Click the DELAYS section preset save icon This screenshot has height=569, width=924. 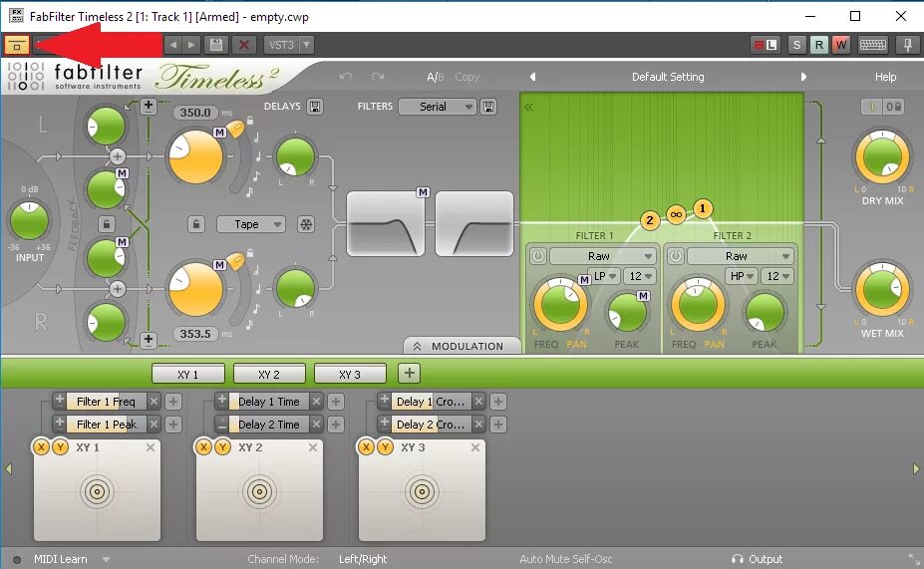(x=315, y=107)
